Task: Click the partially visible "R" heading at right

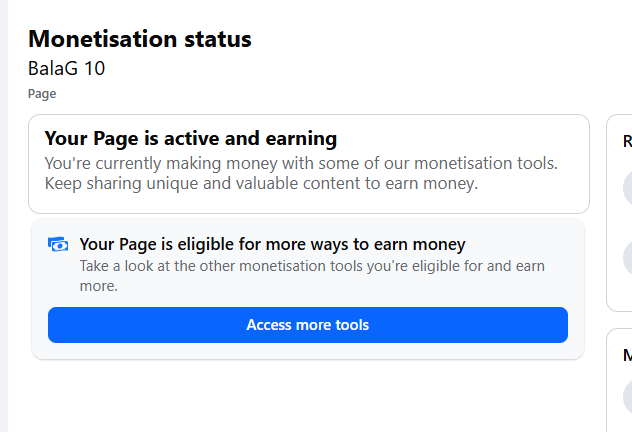Action: (627, 142)
